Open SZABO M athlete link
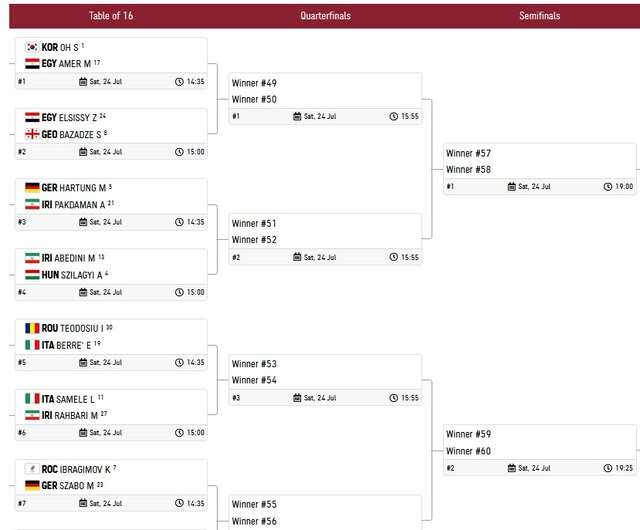 click(x=75, y=485)
